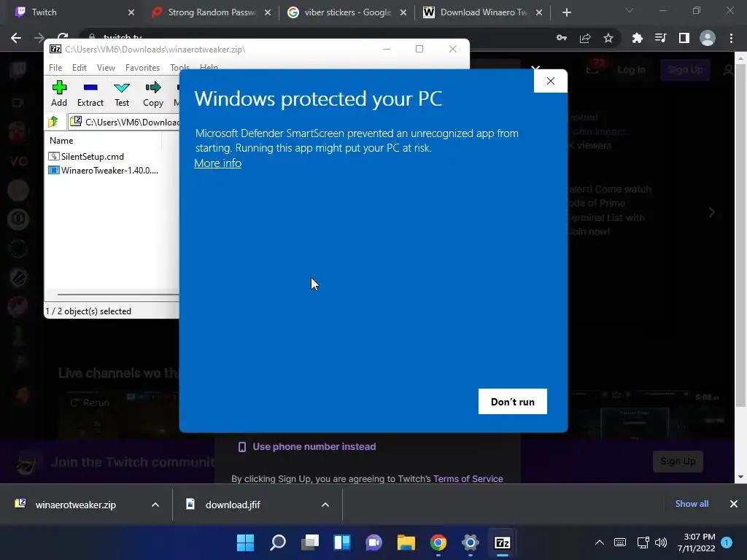
Task: Click Don't run button
Action: point(513,402)
